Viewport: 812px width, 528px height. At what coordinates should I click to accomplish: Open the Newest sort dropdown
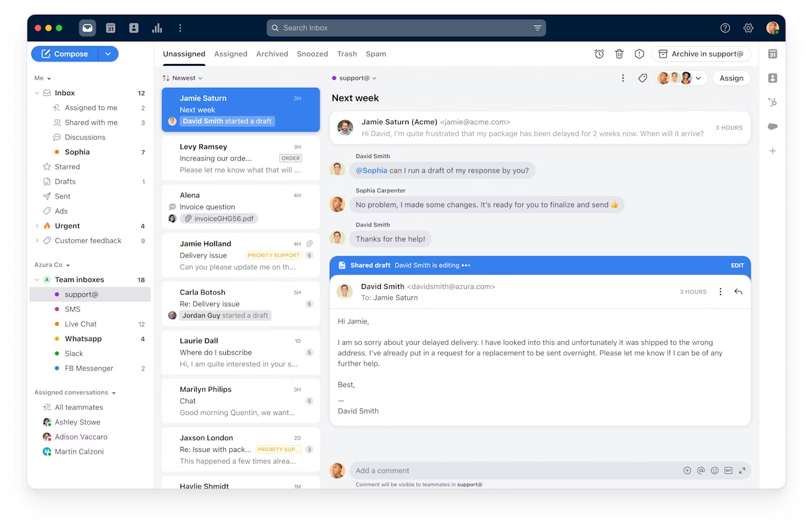[182, 78]
